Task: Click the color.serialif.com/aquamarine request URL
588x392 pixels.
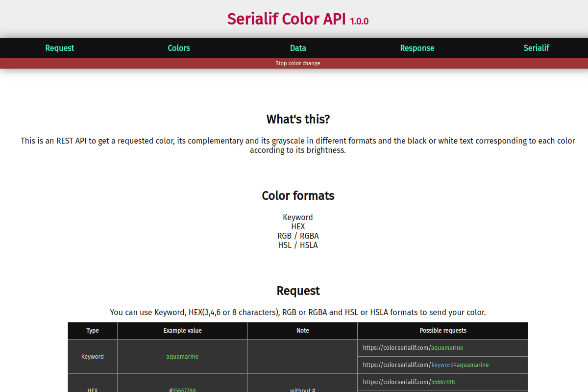Action: coord(413,348)
